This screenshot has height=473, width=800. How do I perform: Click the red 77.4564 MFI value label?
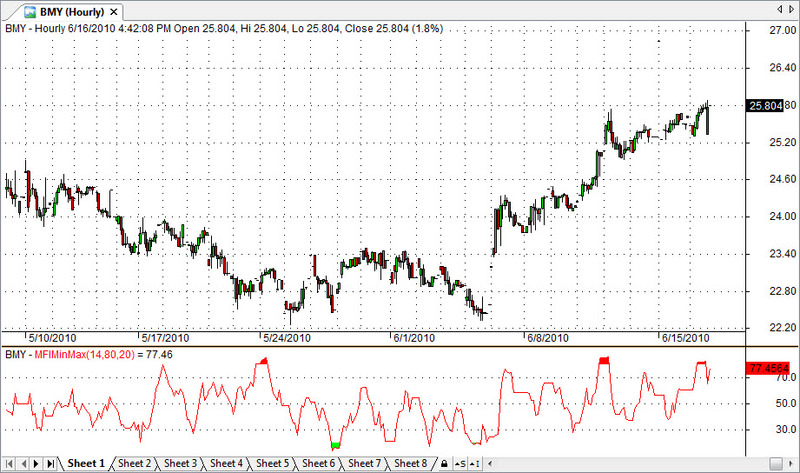[769, 368]
